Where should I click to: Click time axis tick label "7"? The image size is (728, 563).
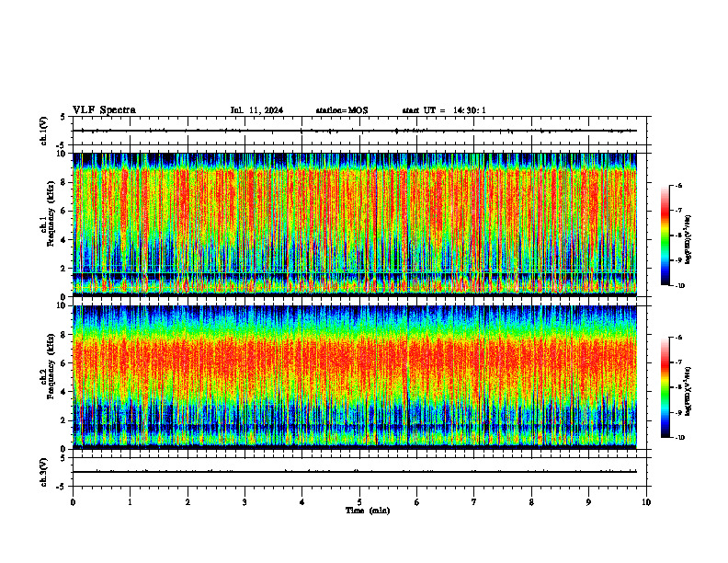(474, 502)
